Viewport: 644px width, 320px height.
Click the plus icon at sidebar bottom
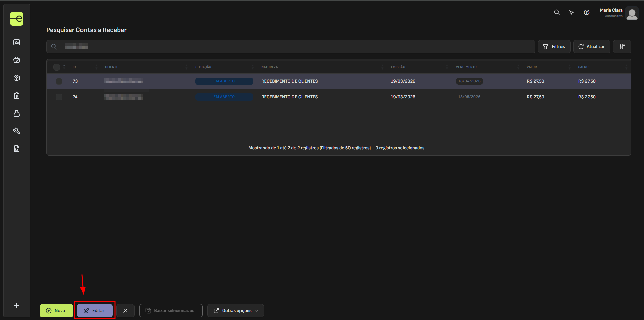(x=17, y=306)
